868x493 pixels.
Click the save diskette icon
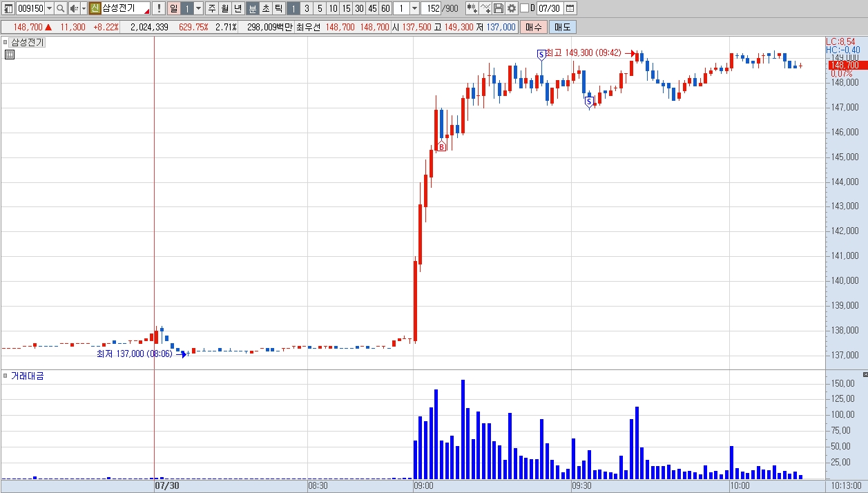[x=499, y=8]
